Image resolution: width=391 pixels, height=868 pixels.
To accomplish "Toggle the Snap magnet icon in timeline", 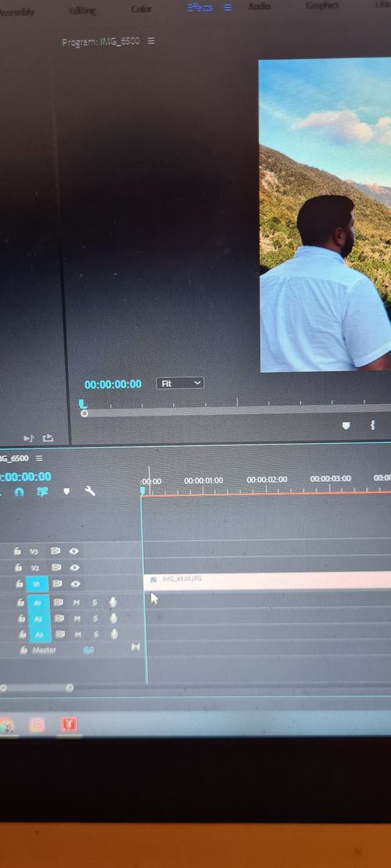I will [20, 492].
